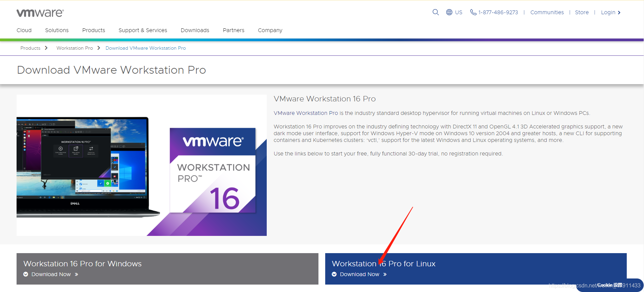Open the Company menu

270,30
